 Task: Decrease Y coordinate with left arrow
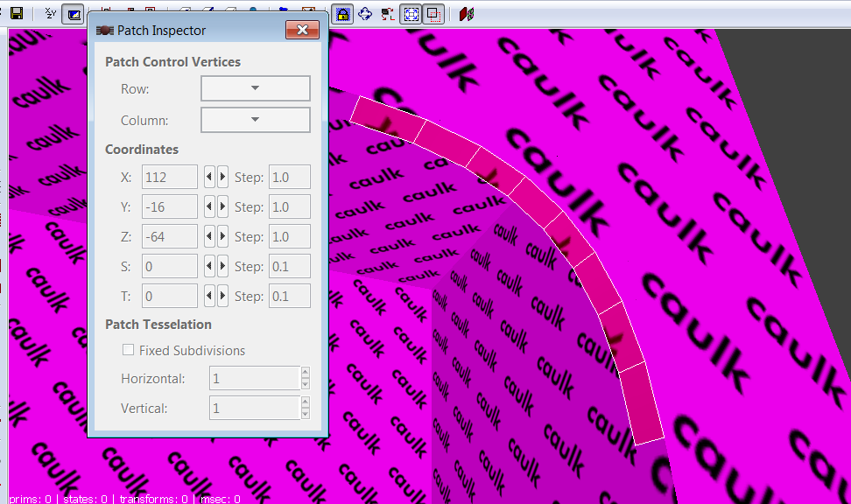[x=209, y=207]
